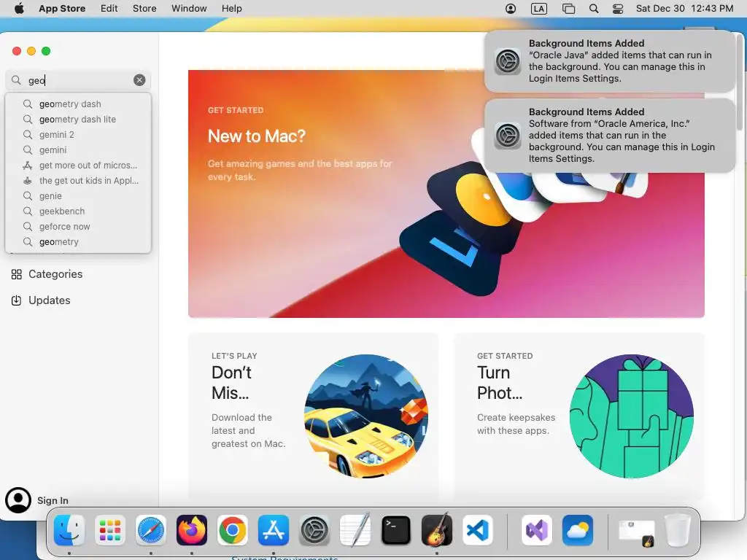This screenshot has width=747, height=560.
Task: Open the App Store menu
Action: [62, 8]
